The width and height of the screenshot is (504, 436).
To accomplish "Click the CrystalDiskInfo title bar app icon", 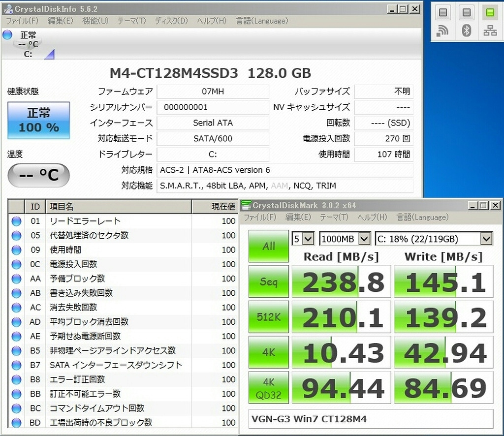I will click(8, 9).
